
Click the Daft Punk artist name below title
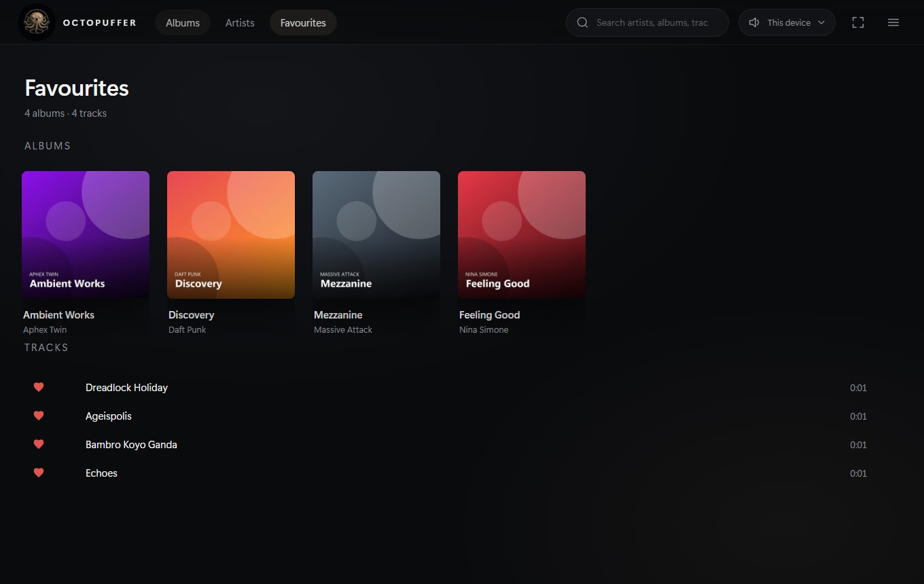click(187, 330)
